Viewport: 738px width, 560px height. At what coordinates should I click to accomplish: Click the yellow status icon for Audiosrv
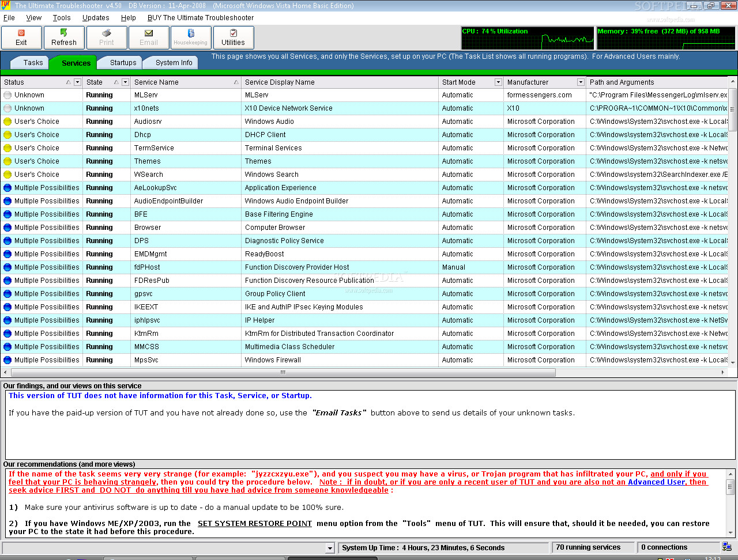(x=7, y=122)
